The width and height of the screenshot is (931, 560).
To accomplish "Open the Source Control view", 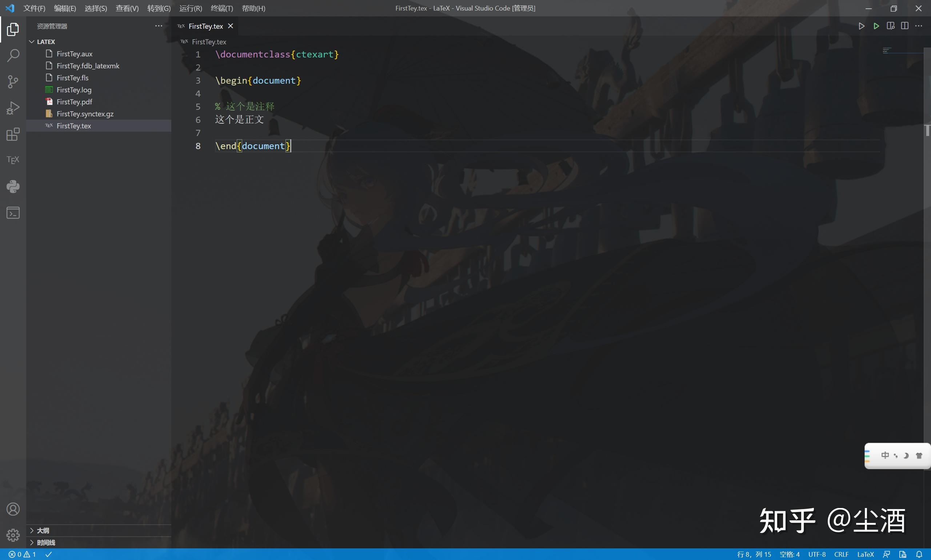I will click(13, 81).
